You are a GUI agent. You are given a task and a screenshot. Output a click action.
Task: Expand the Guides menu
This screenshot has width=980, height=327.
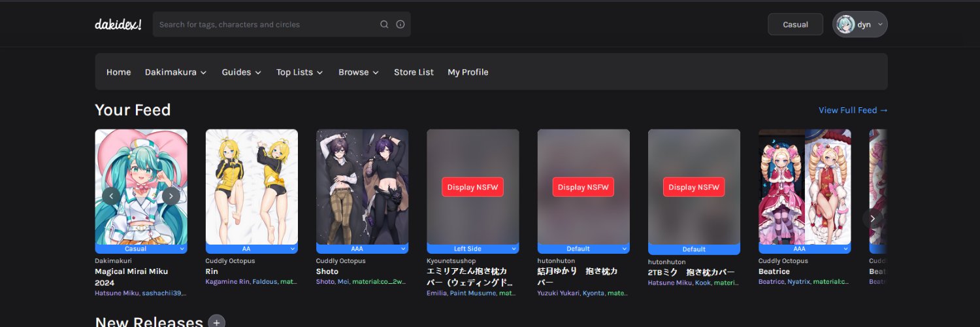[x=241, y=72]
